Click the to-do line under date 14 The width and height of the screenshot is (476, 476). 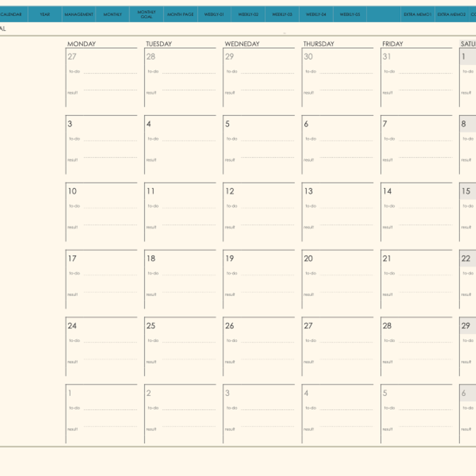pyautogui.click(x=425, y=207)
